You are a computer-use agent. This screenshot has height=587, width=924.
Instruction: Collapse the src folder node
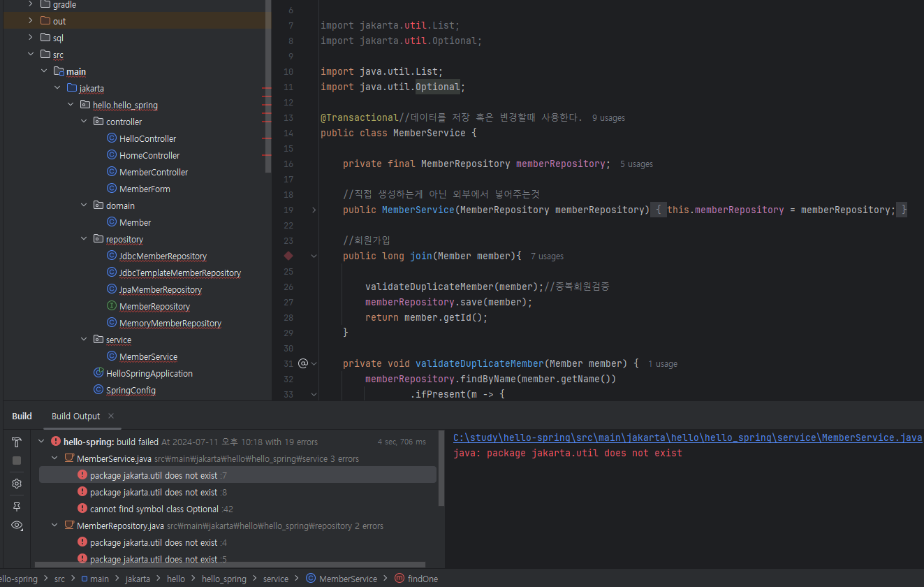pyautogui.click(x=30, y=55)
